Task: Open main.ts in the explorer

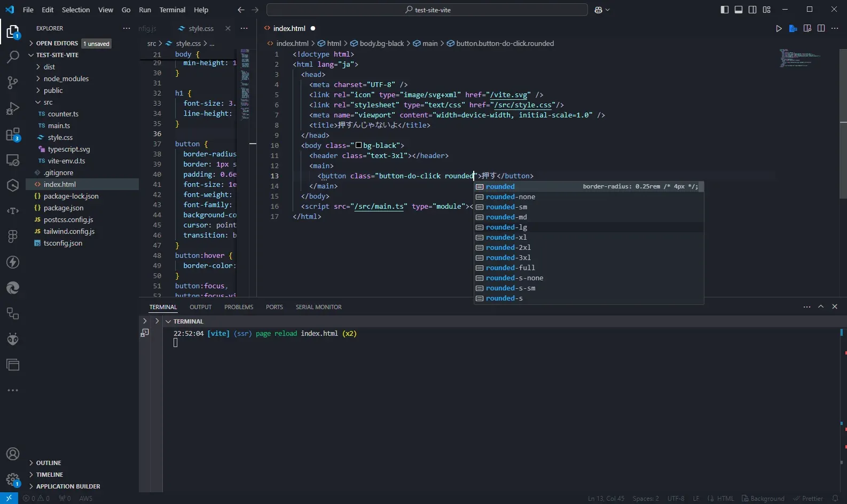Action: tap(59, 125)
